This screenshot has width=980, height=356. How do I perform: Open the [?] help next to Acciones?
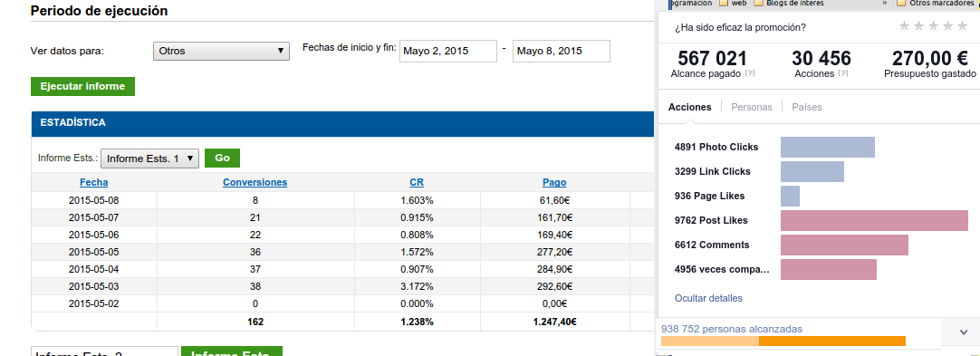843,73
